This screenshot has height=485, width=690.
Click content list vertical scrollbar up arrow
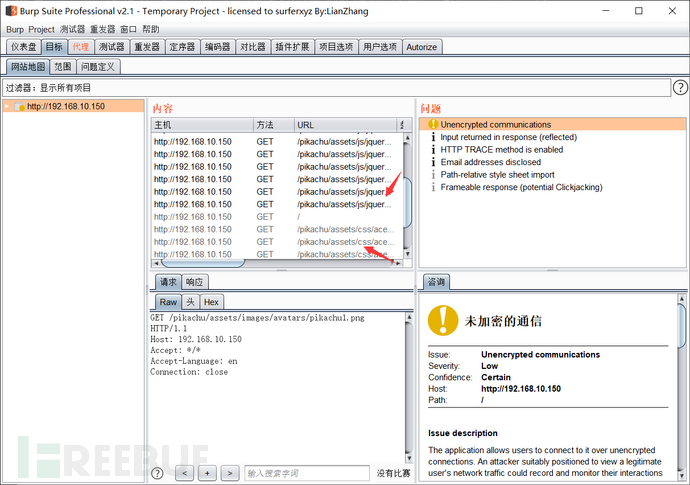coord(407,138)
